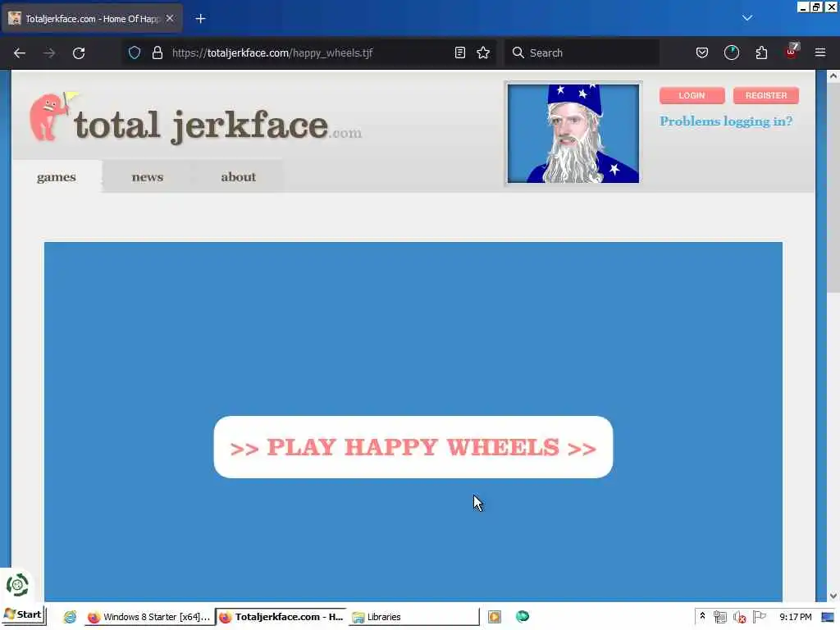Toggle reader view icon in address bar
This screenshot has width=840, height=630.
pos(459,52)
